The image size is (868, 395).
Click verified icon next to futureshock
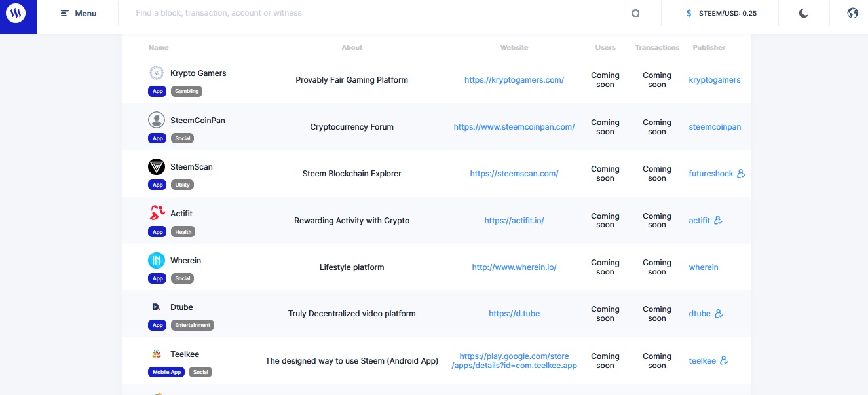[741, 174]
